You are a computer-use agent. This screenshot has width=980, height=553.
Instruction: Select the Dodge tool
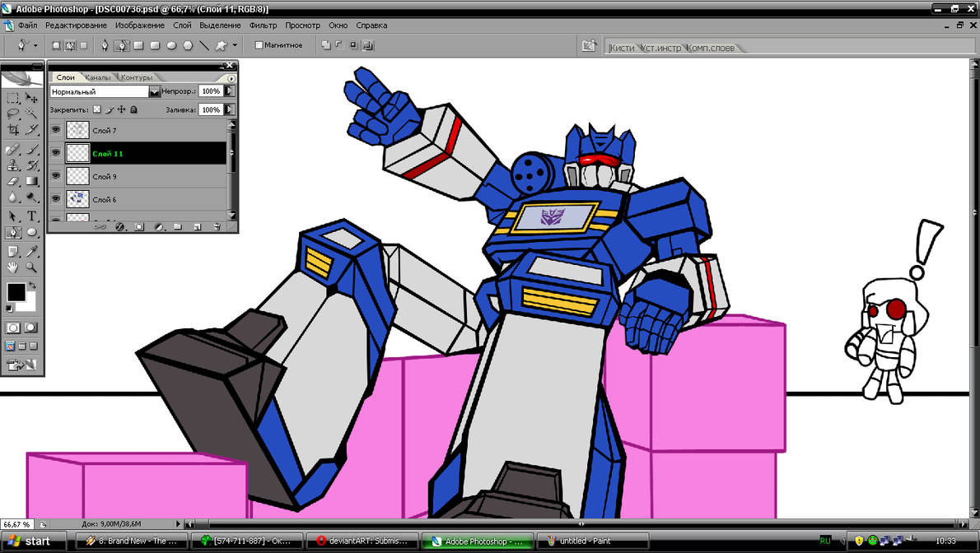click(32, 197)
